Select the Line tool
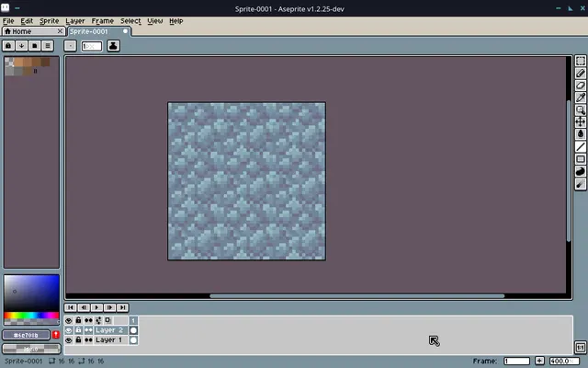The width and height of the screenshot is (588, 368). click(581, 147)
